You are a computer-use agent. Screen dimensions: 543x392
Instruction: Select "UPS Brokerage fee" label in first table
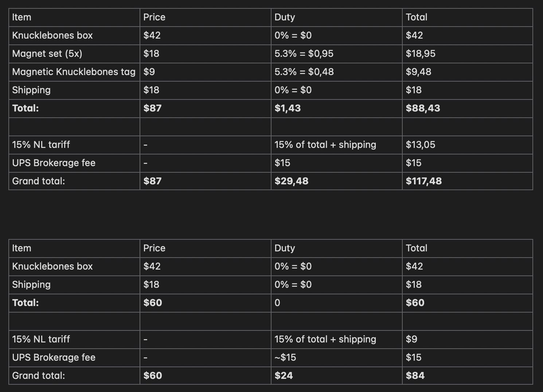pyautogui.click(x=54, y=163)
